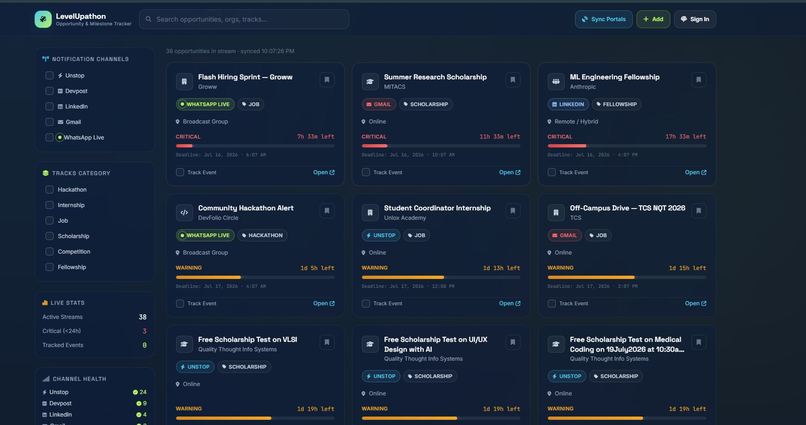806x425 pixels.
Task: Enable the LinkedIn notification channel checkbox
Action: click(49, 106)
